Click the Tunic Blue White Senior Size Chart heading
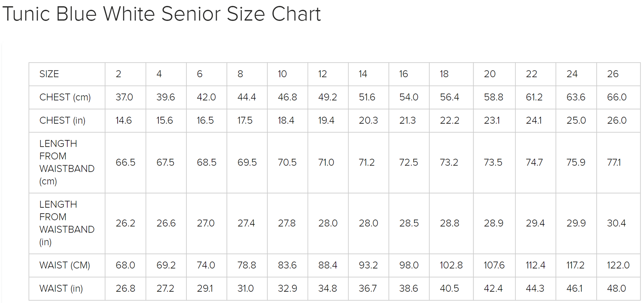644x303 pixels. (x=161, y=14)
